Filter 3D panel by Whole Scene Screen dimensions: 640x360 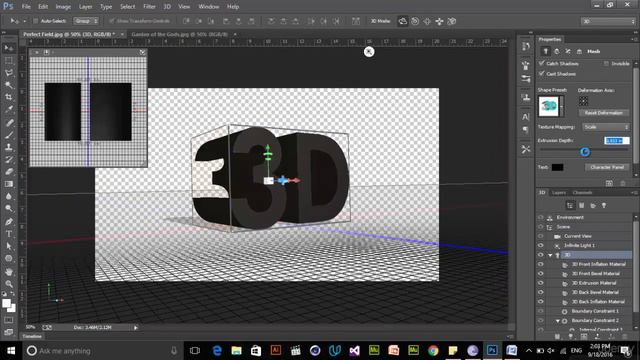click(570, 205)
